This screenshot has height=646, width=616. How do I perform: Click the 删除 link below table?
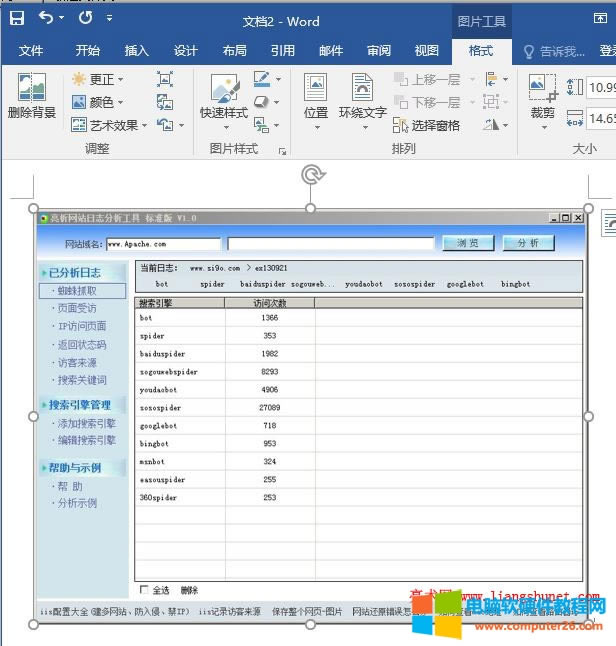[x=189, y=590]
